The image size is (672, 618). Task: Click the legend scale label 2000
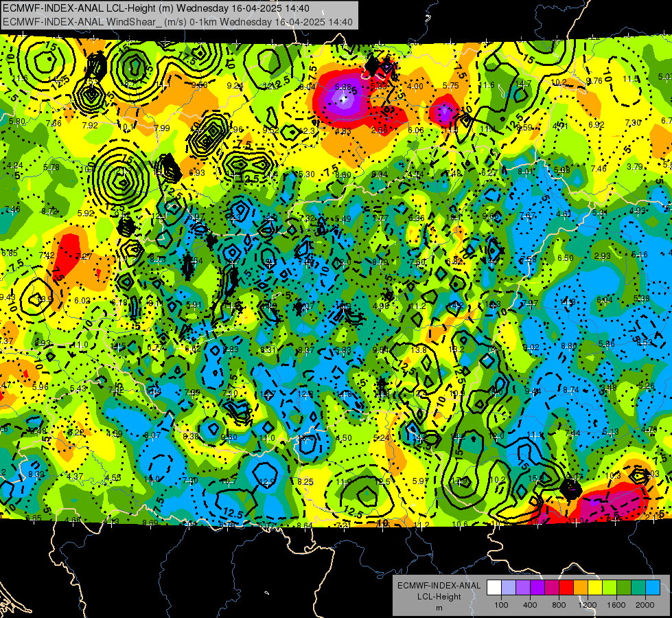coord(645,605)
